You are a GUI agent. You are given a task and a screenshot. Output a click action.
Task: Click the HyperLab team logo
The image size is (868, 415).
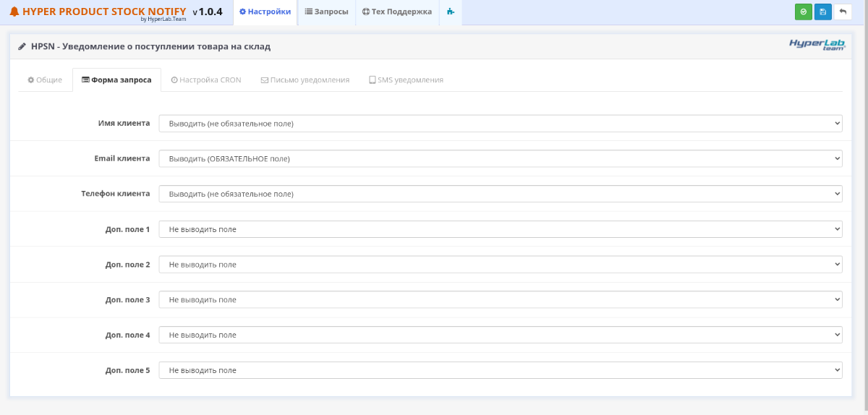[817, 45]
